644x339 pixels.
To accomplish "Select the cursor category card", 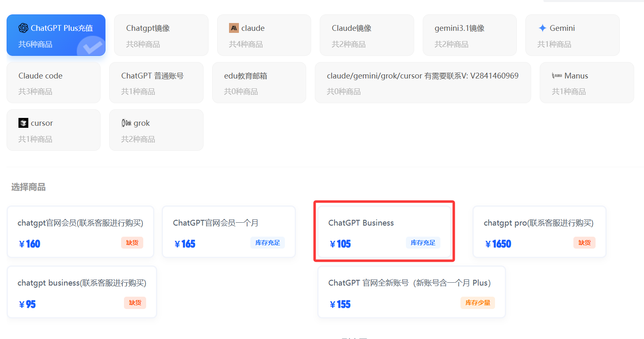I will tap(53, 130).
